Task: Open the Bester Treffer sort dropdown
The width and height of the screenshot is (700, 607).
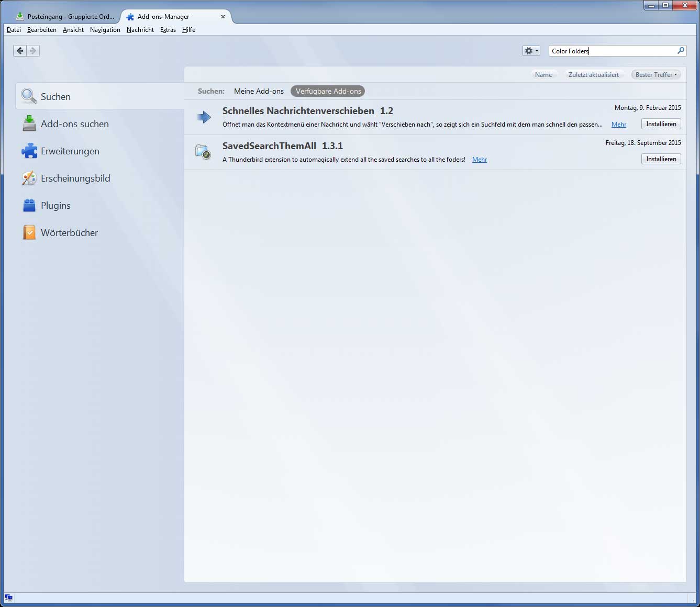Action: pyautogui.click(x=656, y=75)
